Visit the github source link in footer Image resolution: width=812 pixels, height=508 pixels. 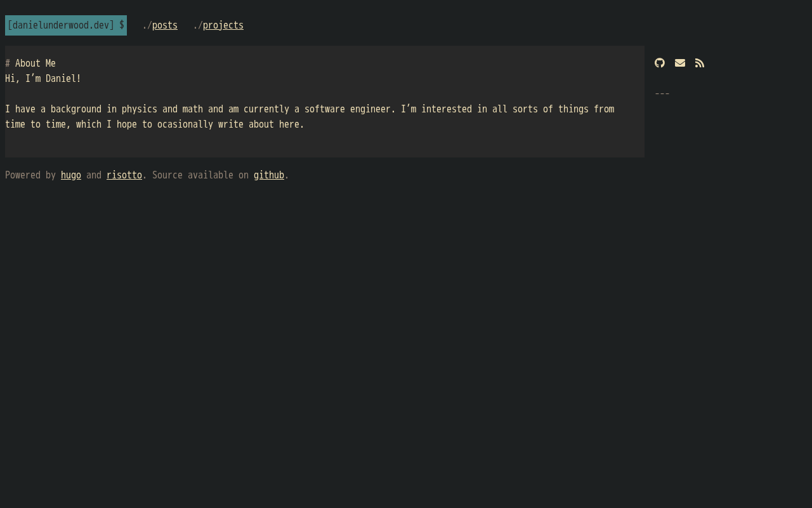click(x=269, y=175)
